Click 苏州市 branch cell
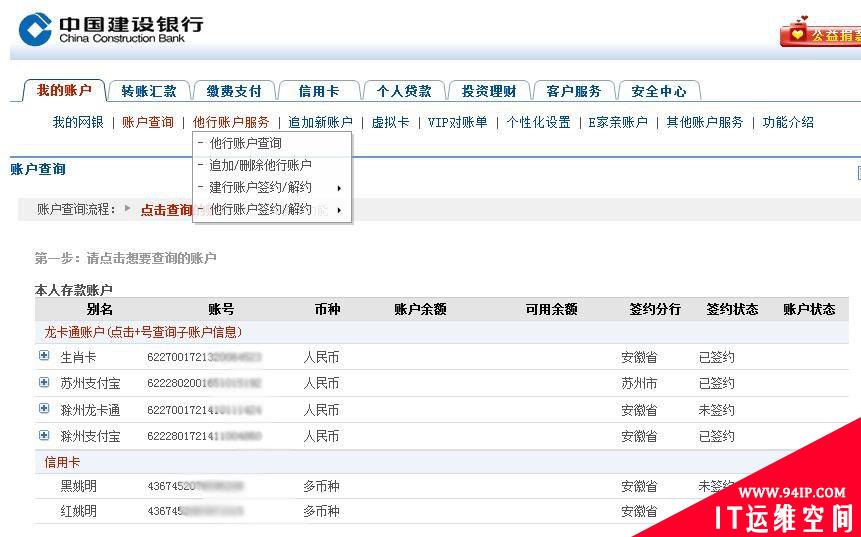The image size is (861, 537). point(639,383)
